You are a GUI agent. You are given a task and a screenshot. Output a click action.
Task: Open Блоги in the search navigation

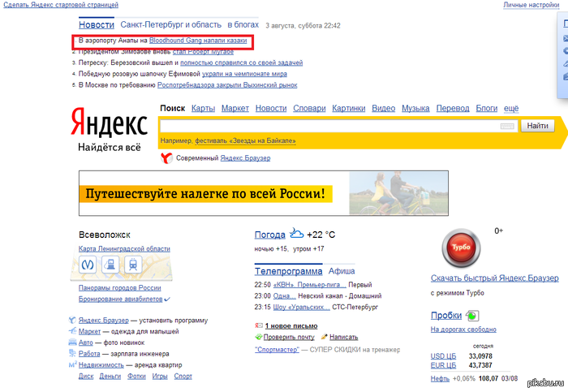(487, 108)
